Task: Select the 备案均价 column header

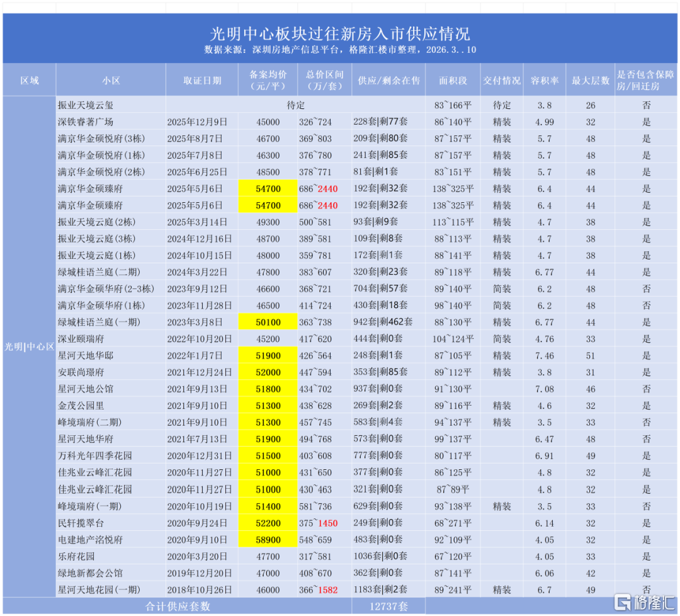Action: 268,80
